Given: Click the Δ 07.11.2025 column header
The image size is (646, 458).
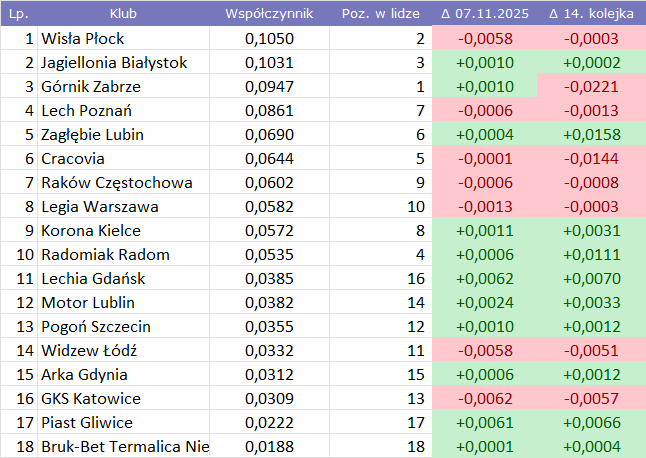Looking at the screenshot, I should point(485,15).
